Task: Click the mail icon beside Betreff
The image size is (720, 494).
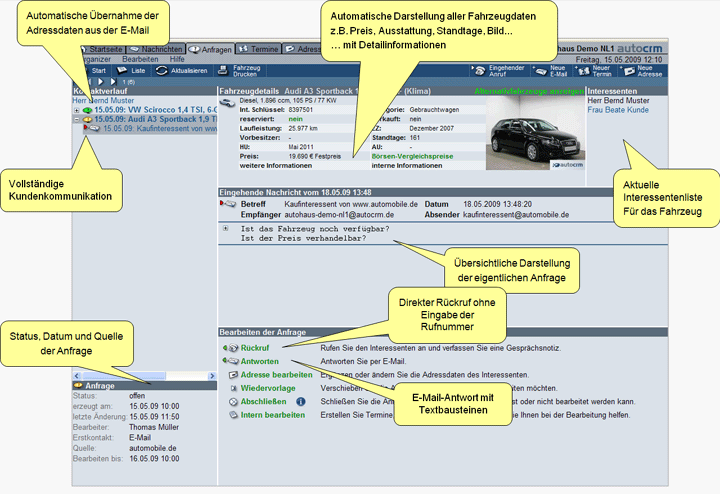Action: point(228,203)
